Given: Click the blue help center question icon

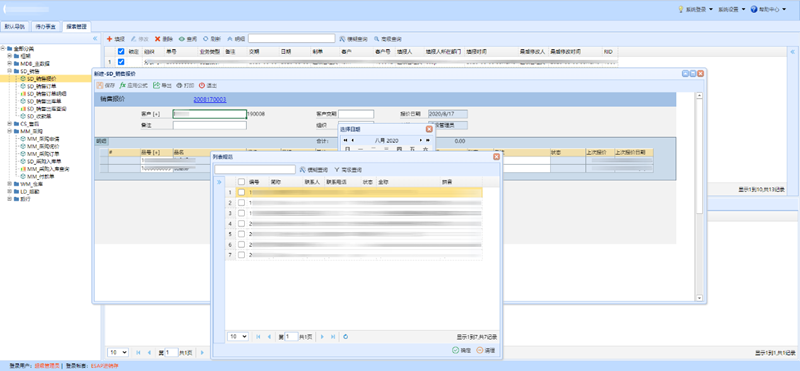Looking at the screenshot, I should click(x=754, y=9).
